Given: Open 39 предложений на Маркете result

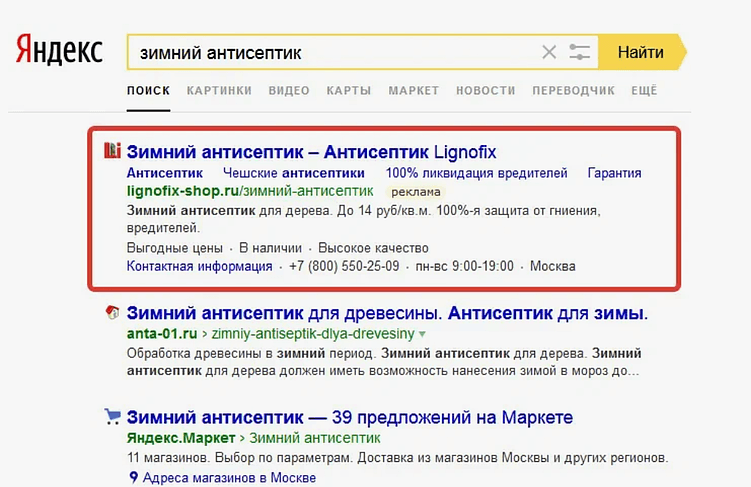Looking at the screenshot, I should click(350, 418).
